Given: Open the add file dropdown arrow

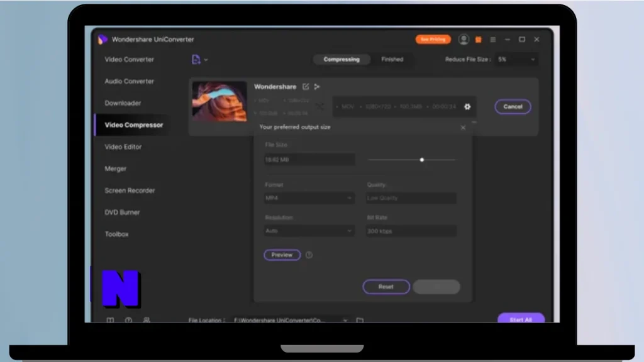Looking at the screenshot, I should (206, 60).
